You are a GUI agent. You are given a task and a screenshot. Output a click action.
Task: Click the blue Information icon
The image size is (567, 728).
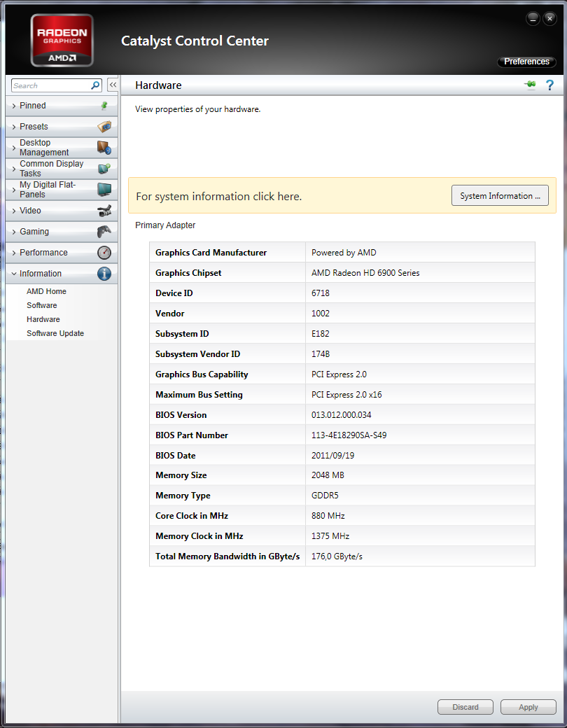104,274
